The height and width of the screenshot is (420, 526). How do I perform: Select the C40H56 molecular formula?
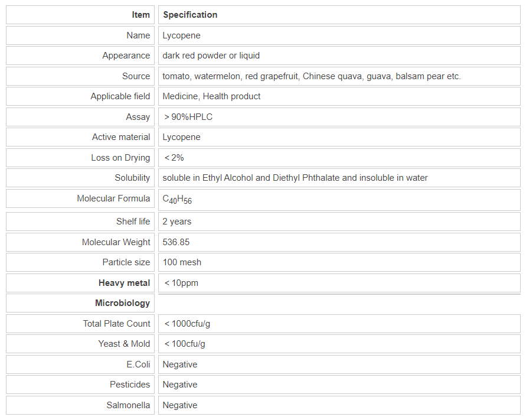tap(177, 199)
